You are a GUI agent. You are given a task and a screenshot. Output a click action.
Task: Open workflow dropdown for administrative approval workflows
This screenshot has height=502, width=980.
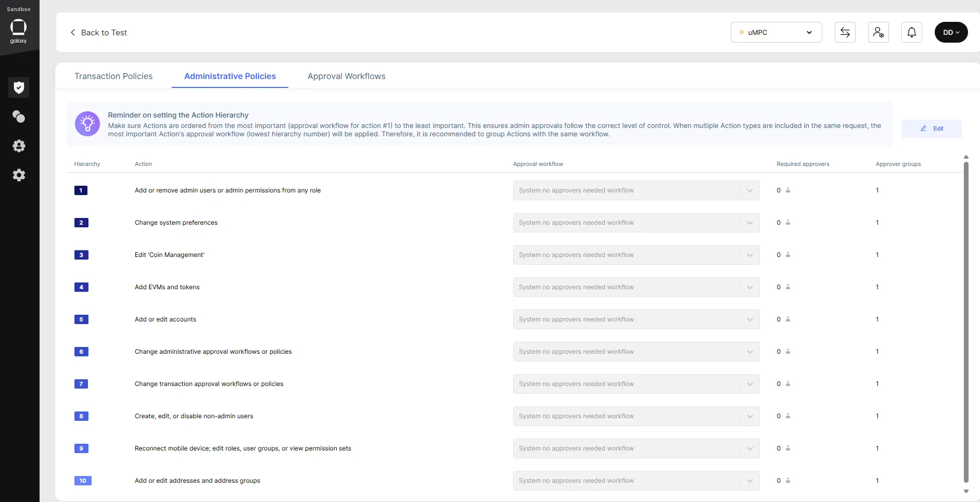[x=636, y=352]
